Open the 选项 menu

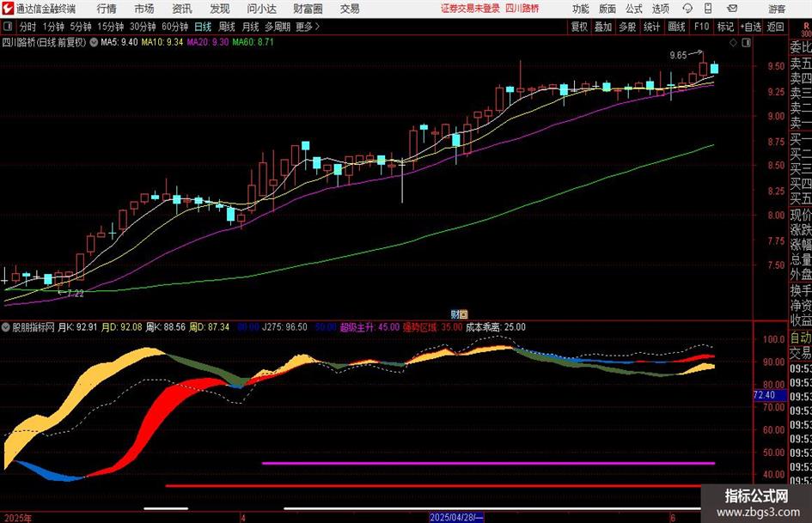click(x=660, y=9)
